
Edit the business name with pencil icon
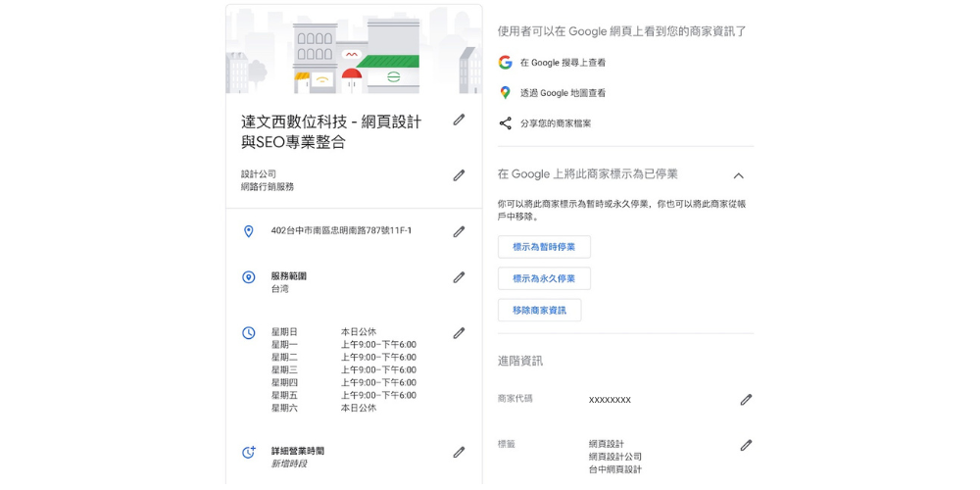pos(459,120)
